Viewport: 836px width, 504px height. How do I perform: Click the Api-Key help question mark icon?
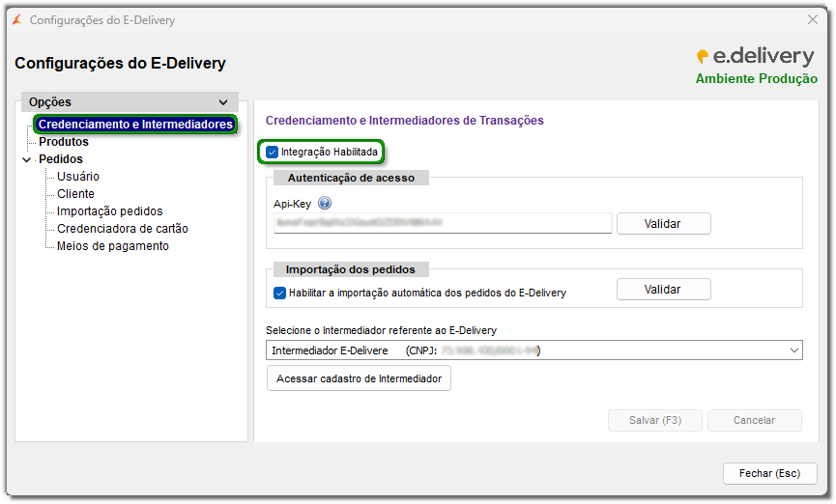325,204
